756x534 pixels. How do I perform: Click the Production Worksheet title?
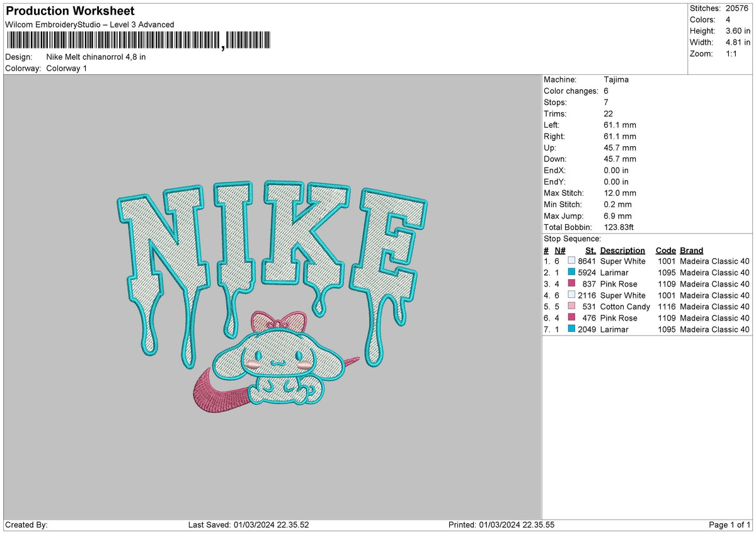(69, 11)
